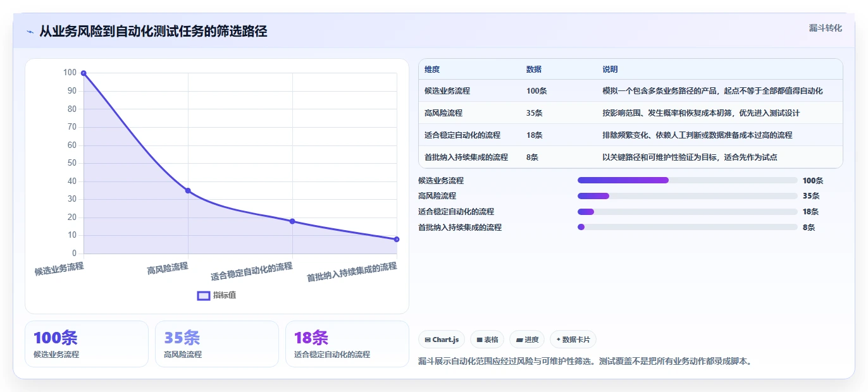This screenshot has width=868, height=392.
Task: Click the 适合稳定自动化的流程 progress bar
Action: click(687, 212)
